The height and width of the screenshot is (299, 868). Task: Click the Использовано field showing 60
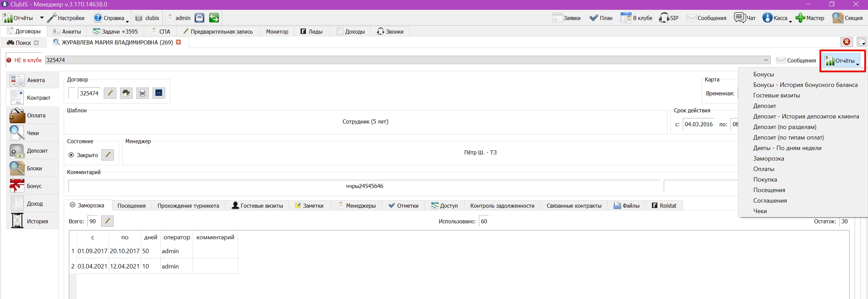[484, 221]
